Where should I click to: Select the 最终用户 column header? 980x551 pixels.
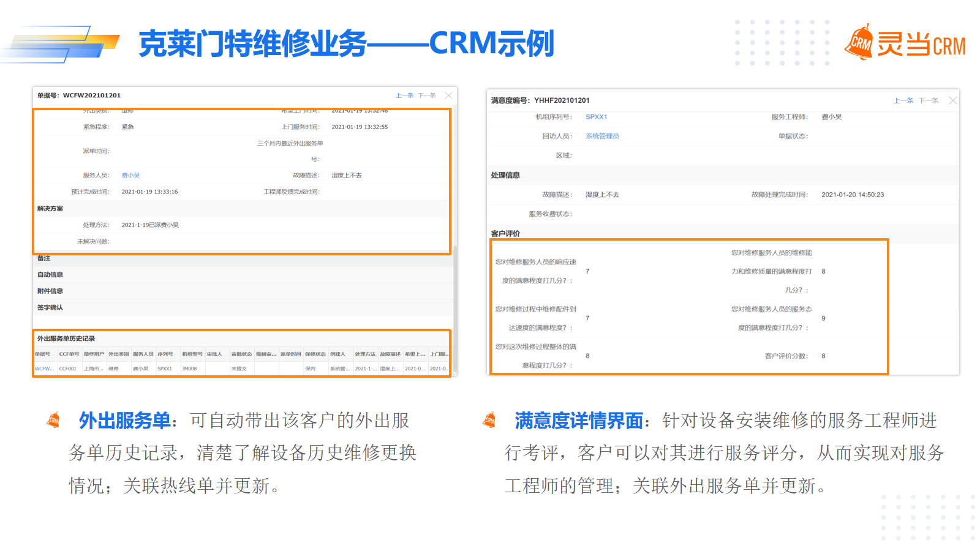tap(94, 354)
